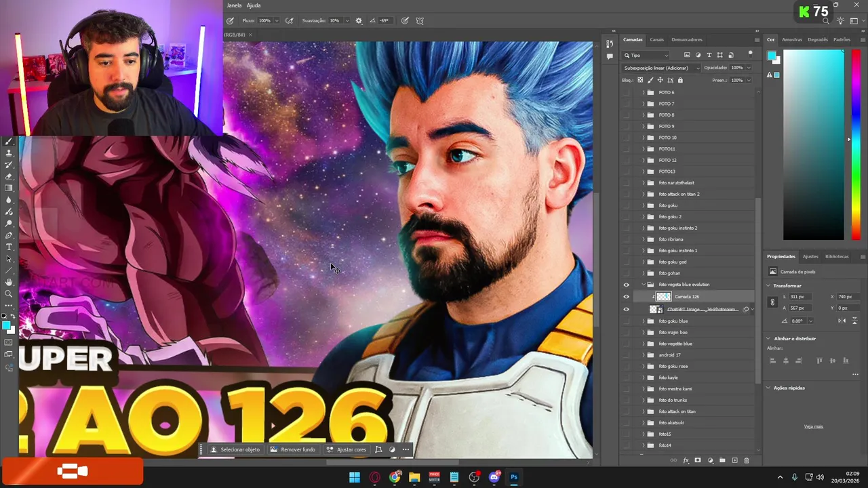Viewport: 868px width, 488px height.
Task: Open brush settings gear in options bar
Action: pyautogui.click(x=359, y=20)
